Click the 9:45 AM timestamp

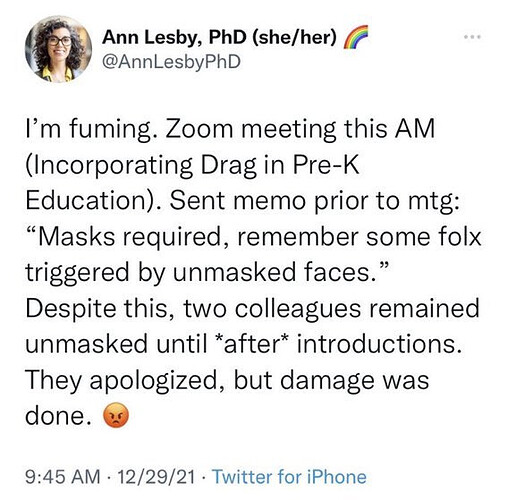tap(63, 477)
